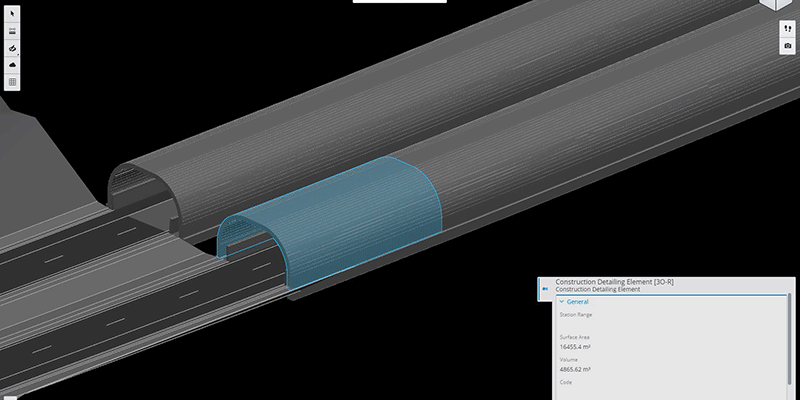800x400 pixels.
Task: Click the view cube in top corner
Action: (x=785, y=5)
